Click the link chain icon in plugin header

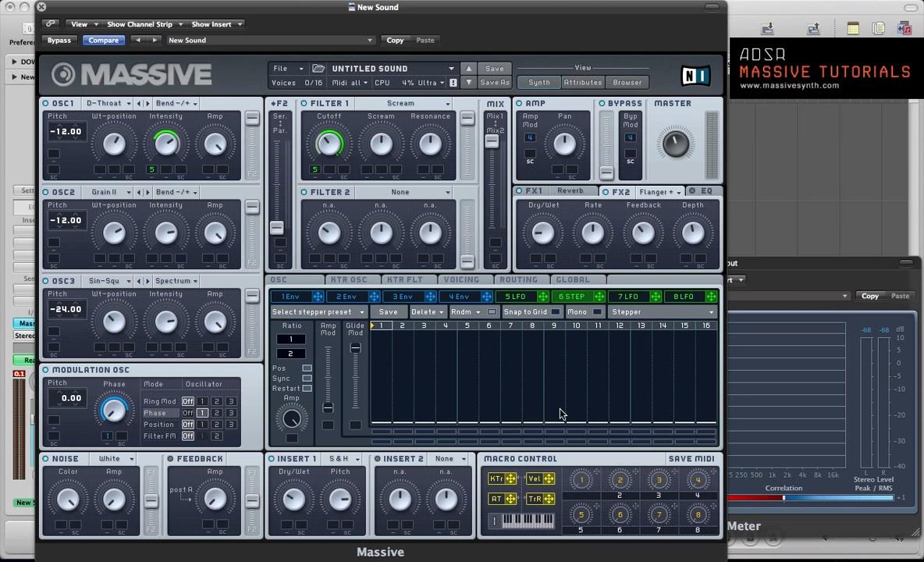[51, 24]
